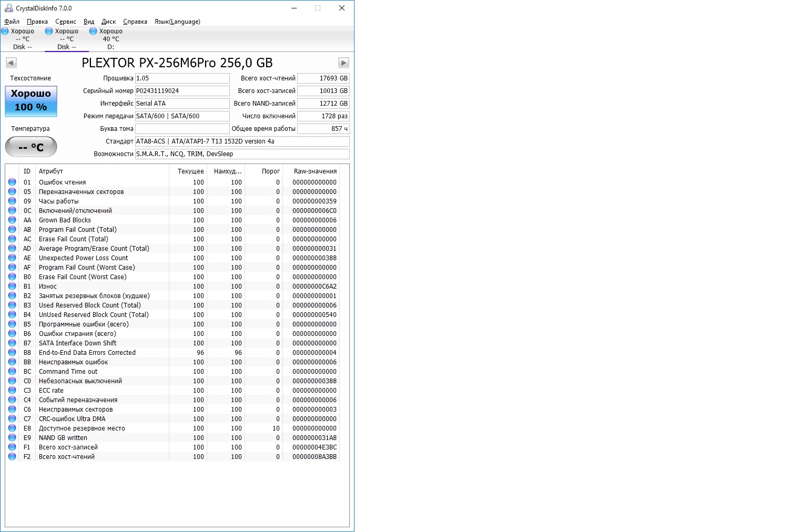Click the total host writes value 10013 GB
808x532 pixels.
324,91
